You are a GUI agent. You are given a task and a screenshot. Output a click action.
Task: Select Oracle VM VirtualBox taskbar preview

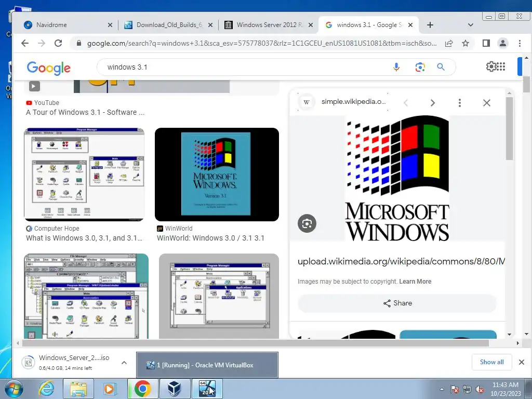click(x=207, y=365)
